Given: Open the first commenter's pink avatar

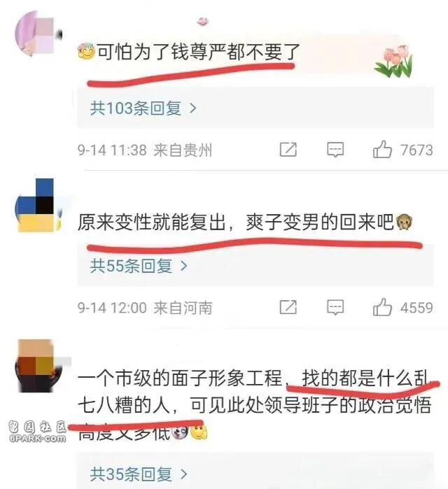Looking at the screenshot, I should click(x=38, y=35).
